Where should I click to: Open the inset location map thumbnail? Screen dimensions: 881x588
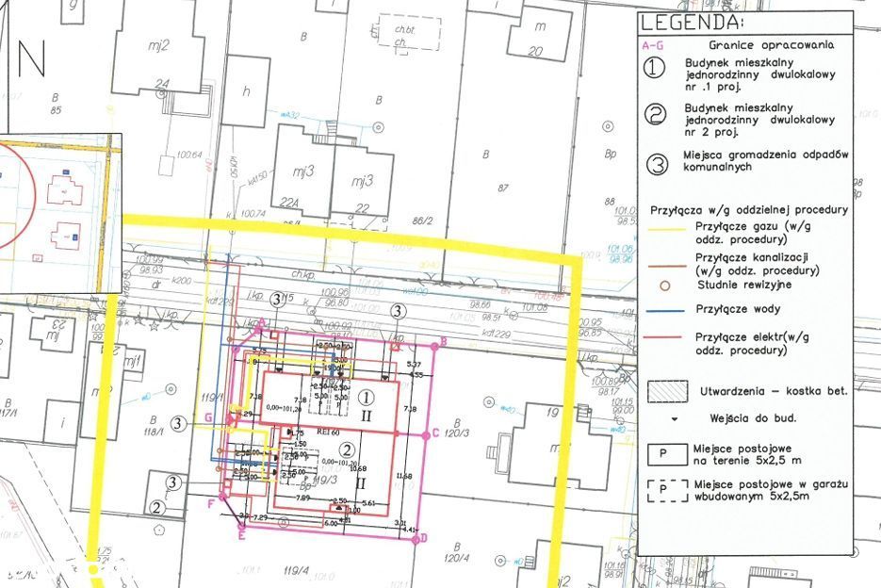(60, 214)
